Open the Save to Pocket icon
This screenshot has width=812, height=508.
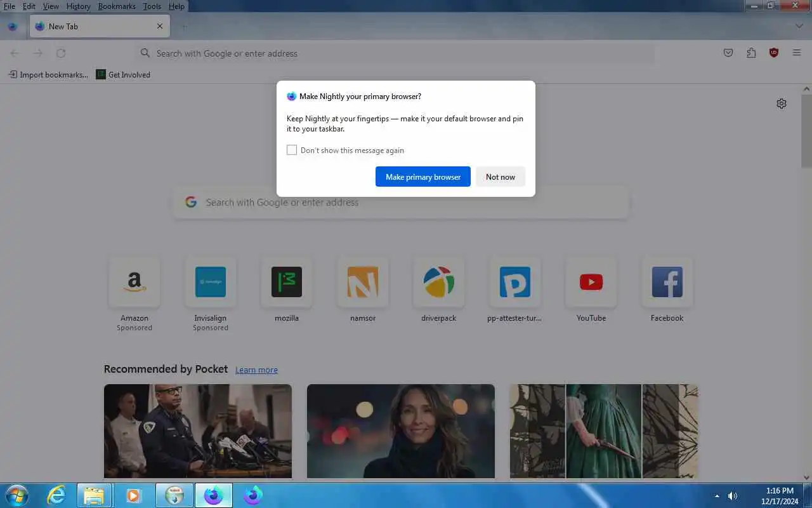728,53
